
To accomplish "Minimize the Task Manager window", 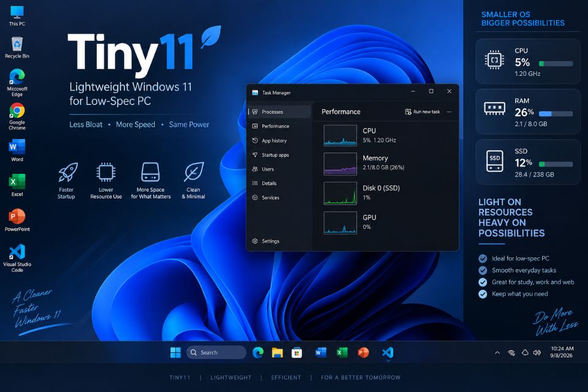I will [x=413, y=91].
